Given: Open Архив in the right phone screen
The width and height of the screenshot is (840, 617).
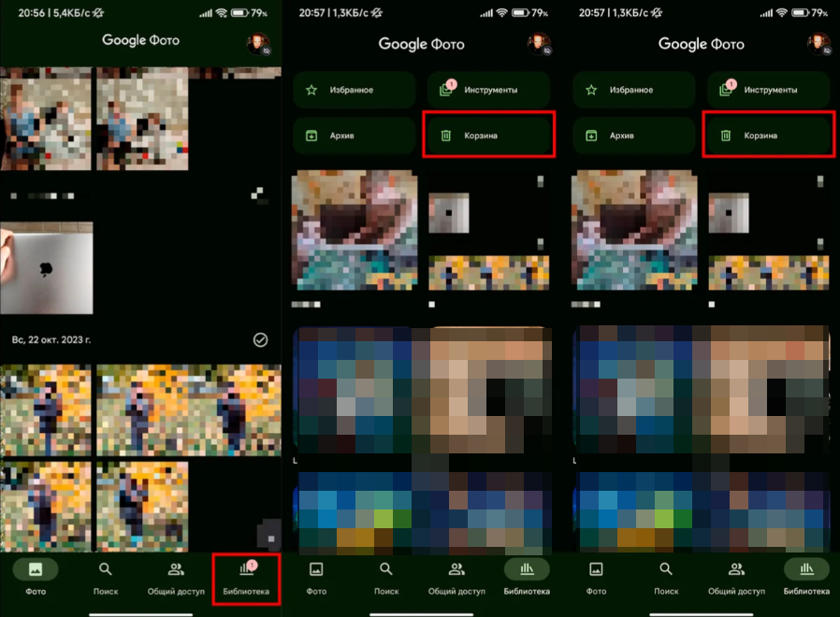Looking at the screenshot, I should (x=634, y=136).
